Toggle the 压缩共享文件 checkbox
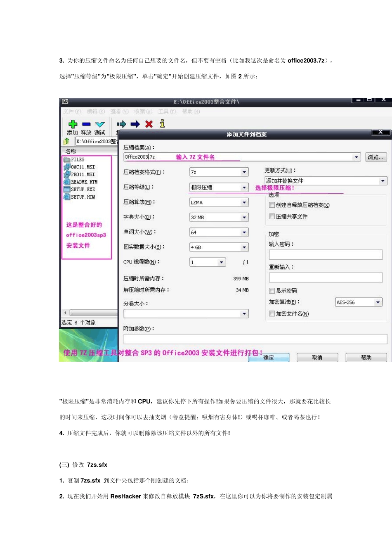 (272, 216)
